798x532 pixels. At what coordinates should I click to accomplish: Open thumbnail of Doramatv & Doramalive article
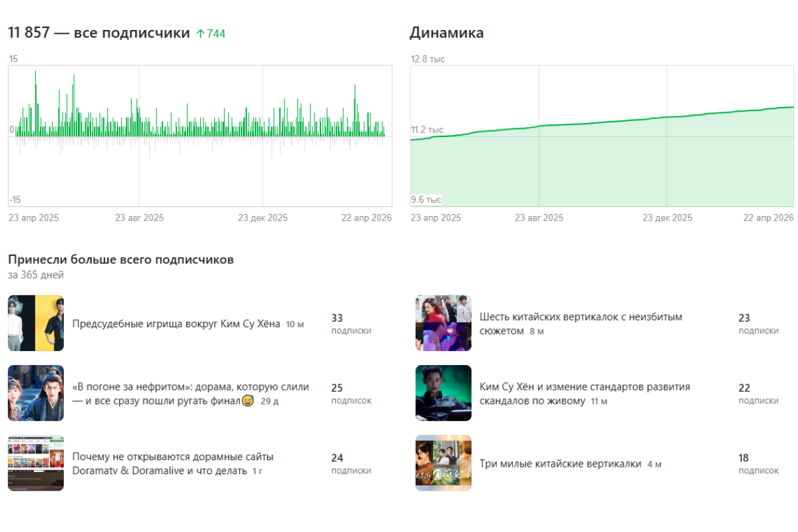pos(36,463)
